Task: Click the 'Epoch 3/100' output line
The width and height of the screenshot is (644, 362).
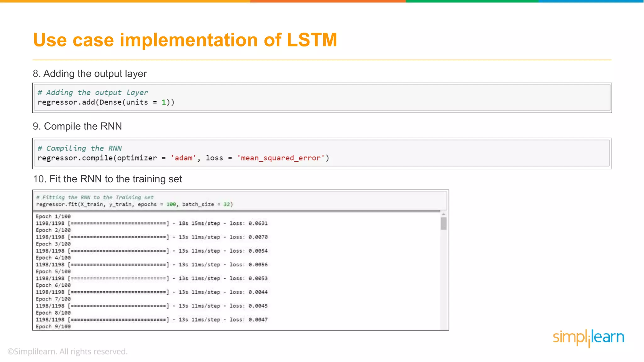Action: [53, 244]
